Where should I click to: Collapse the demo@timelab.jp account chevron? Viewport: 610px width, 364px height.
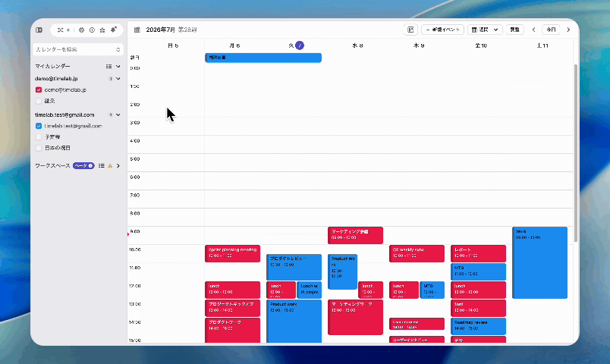click(118, 79)
